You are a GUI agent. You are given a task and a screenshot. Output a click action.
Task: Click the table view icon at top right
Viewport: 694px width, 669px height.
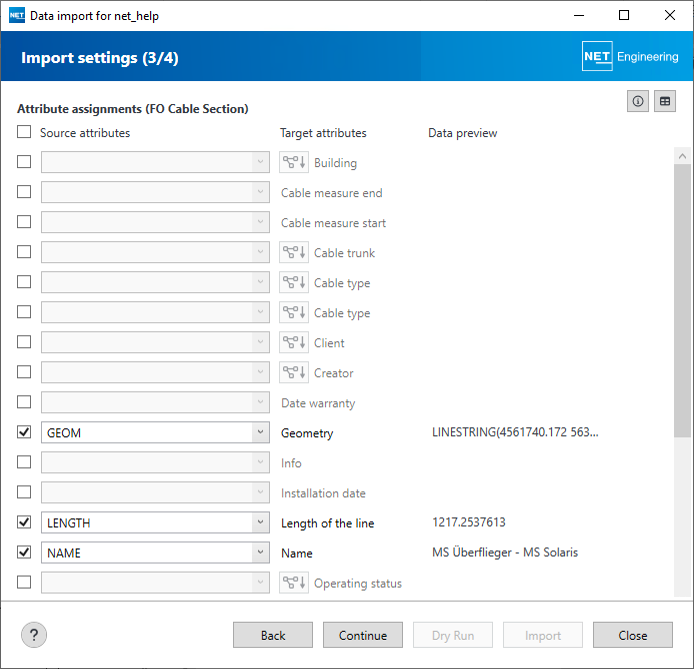click(x=665, y=101)
